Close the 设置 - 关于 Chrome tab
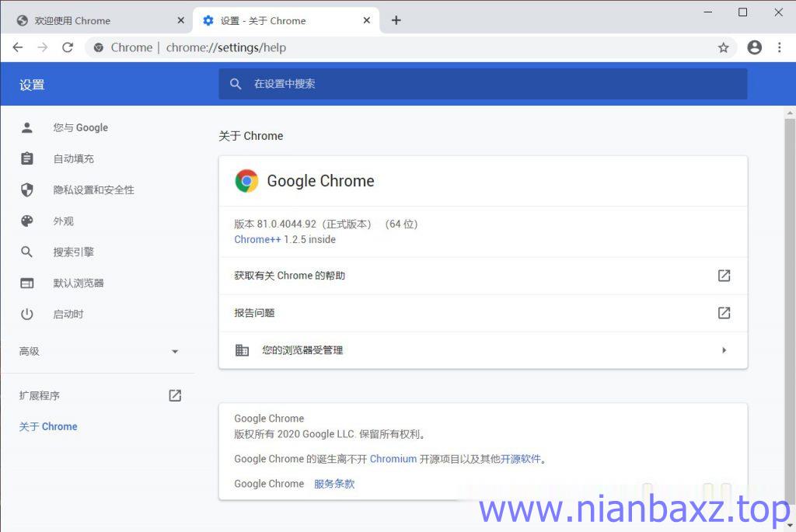 click(x=367, y=20)
